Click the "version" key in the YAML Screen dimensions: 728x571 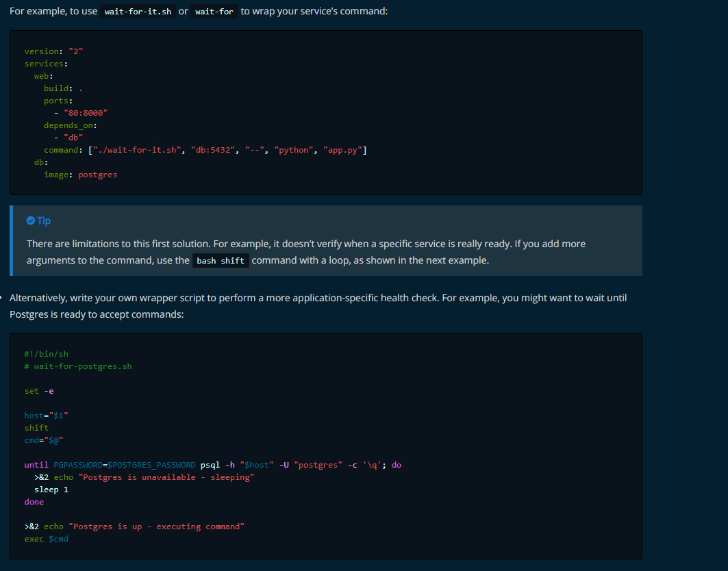tap(42, 51)
